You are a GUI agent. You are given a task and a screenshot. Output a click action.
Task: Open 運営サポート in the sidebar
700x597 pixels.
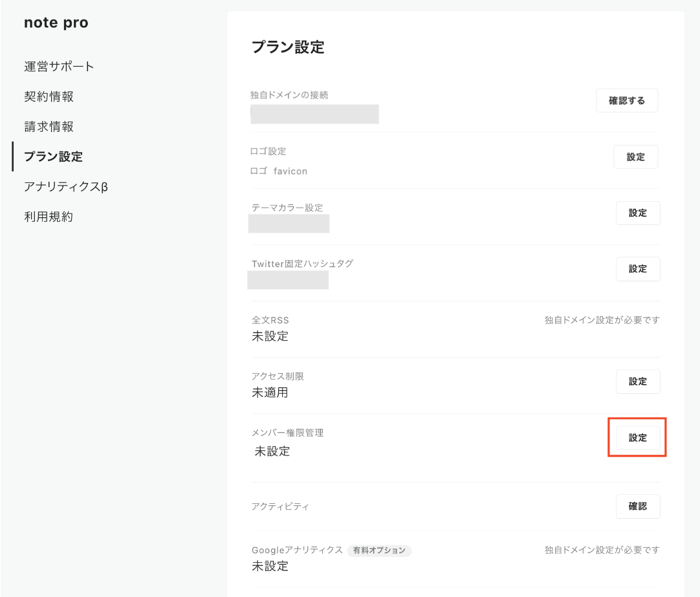click(x=59, y=67)
